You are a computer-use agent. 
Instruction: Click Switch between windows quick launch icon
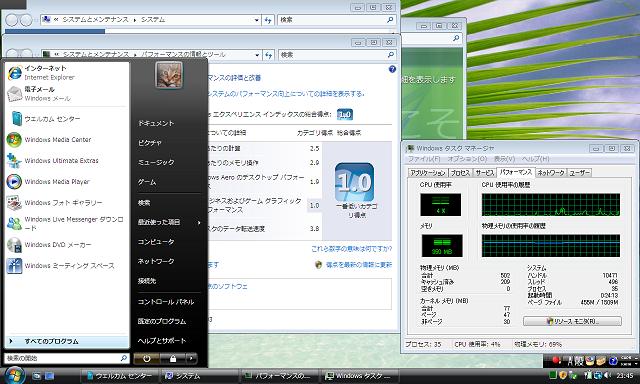click(x=49, y=376)
